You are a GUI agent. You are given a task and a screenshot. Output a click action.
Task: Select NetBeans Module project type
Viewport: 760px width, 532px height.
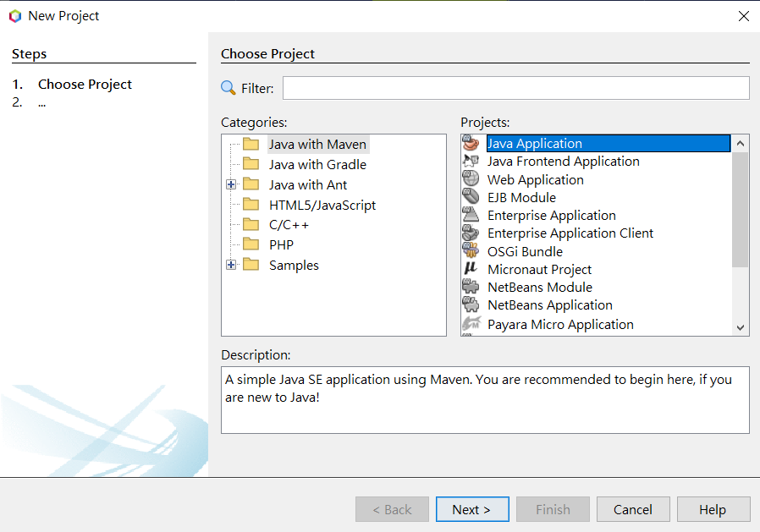point(540,288)
